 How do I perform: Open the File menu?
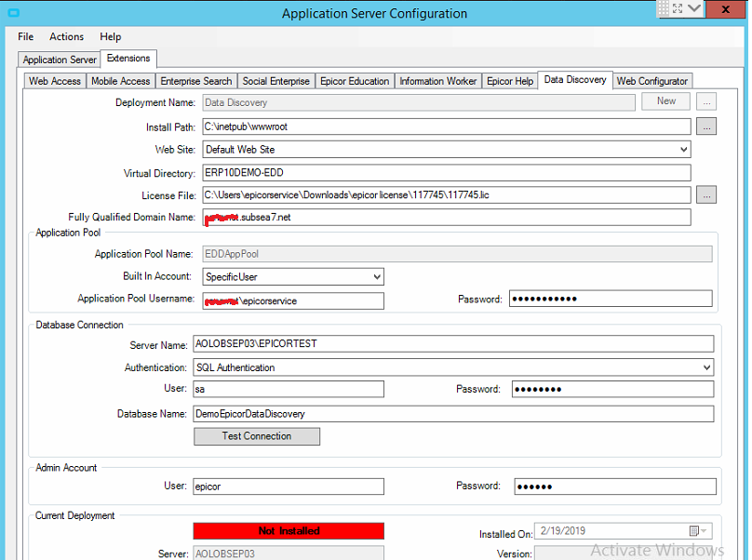pyautogui.click(x=25, y=36)
